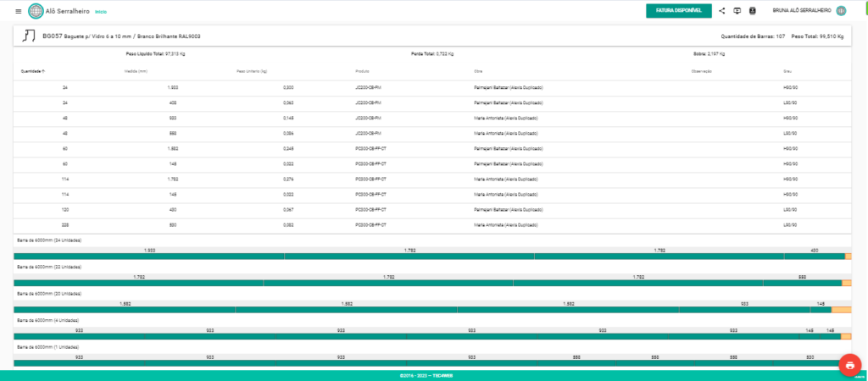Open the user avatar profile icon
Viewport: 868px width, 381px height.
click(841, 11)
